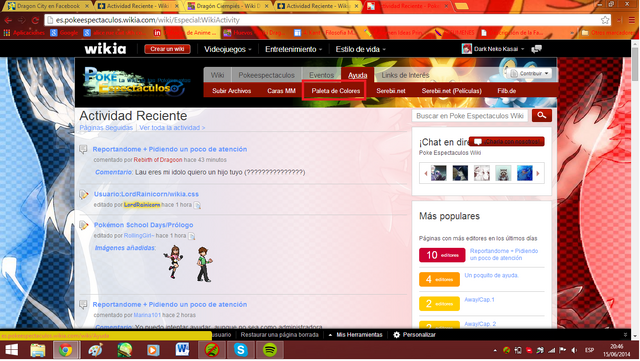This screenshot has width=640, height=361.
Task: Open the Chrome menu icon
Action: [631, 20]
